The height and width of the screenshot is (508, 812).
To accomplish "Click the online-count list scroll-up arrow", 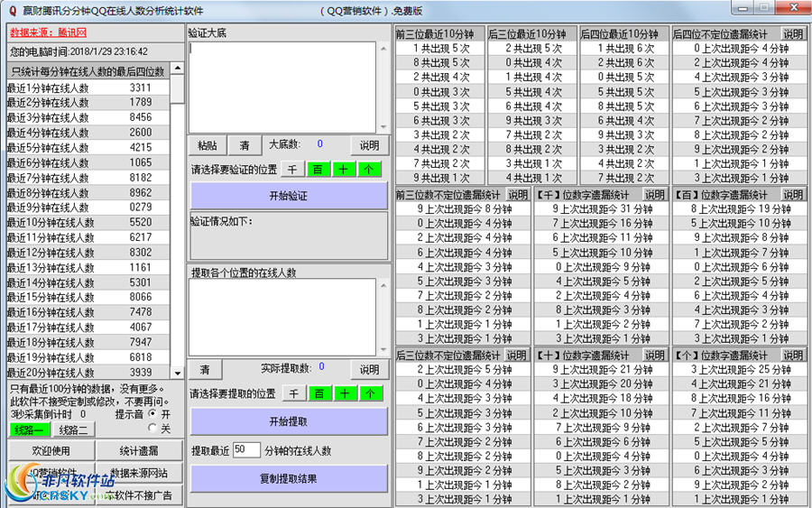I will point(178,69).
